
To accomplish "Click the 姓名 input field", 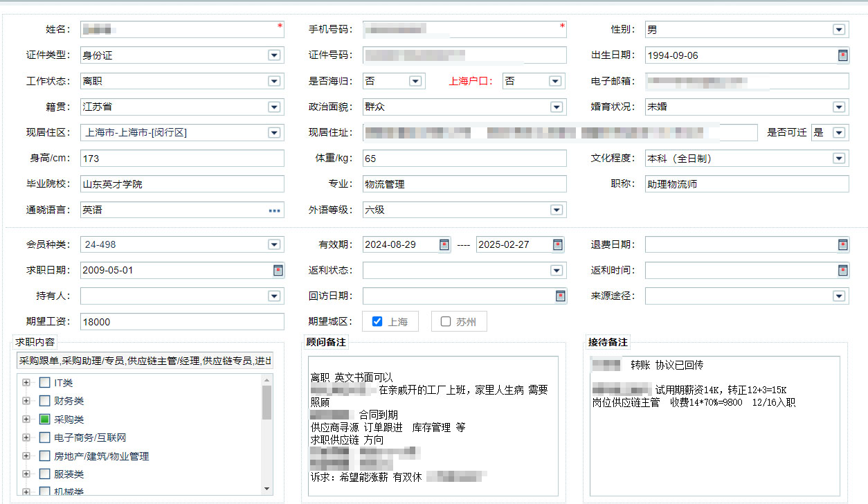I will (x=182, y=30).
